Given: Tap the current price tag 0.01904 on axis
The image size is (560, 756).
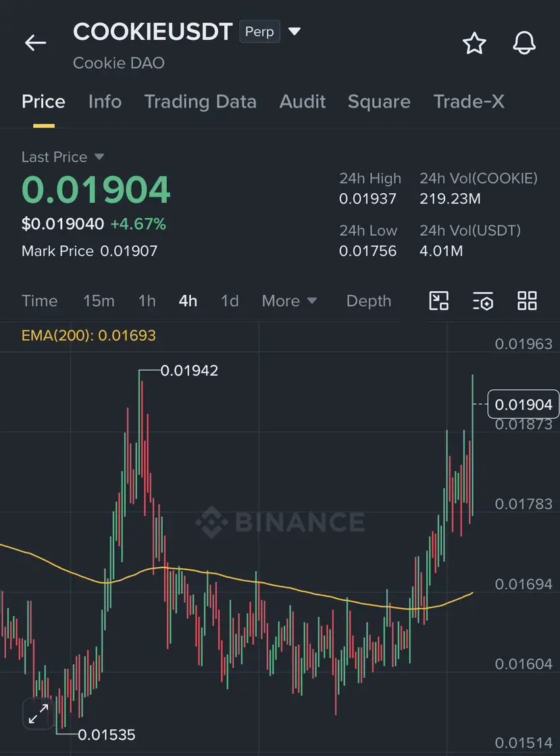Looking at the screenshot, I should click(524, 404).
